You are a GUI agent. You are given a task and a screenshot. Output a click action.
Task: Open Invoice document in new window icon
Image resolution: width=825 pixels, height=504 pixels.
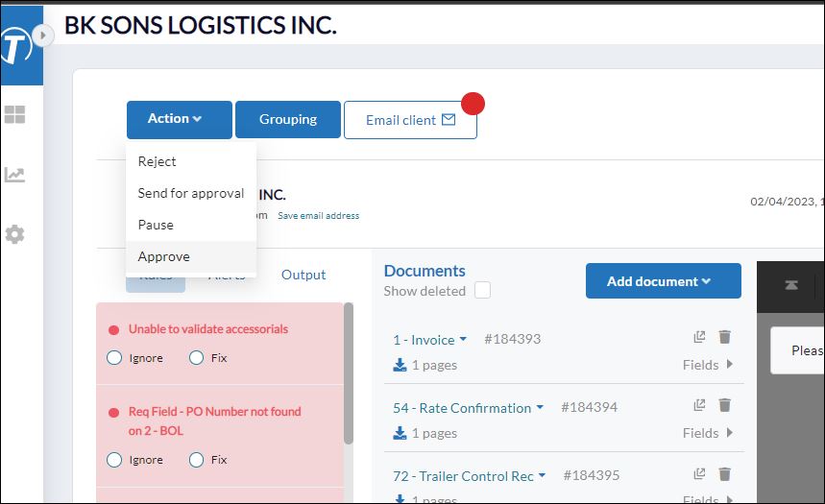point(699,337)
